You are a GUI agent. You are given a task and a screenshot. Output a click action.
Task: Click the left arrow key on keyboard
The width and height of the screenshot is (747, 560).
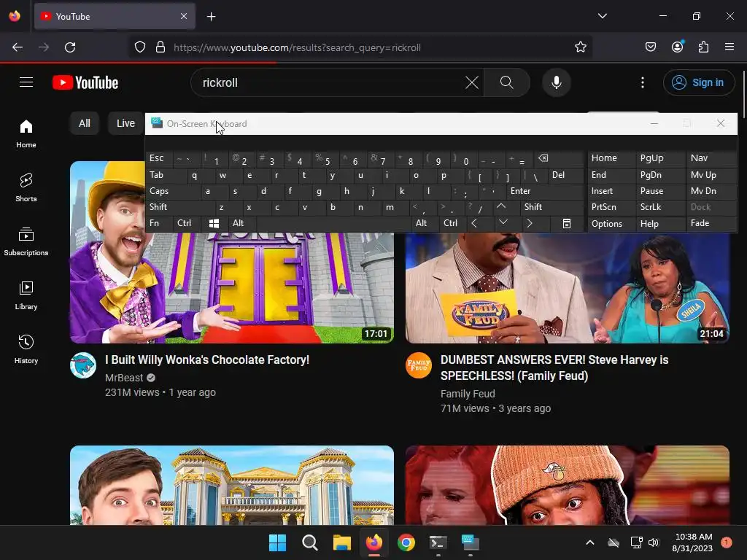point(474,223)
